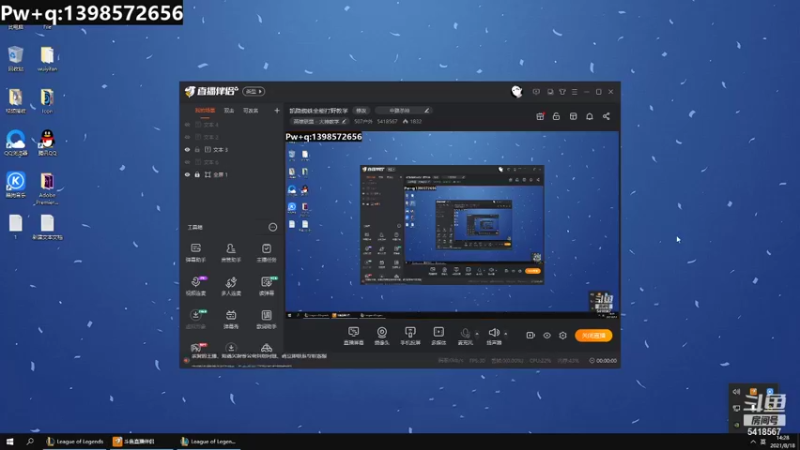Open the bottom-row download tool without badge

[x=231, y=348]
